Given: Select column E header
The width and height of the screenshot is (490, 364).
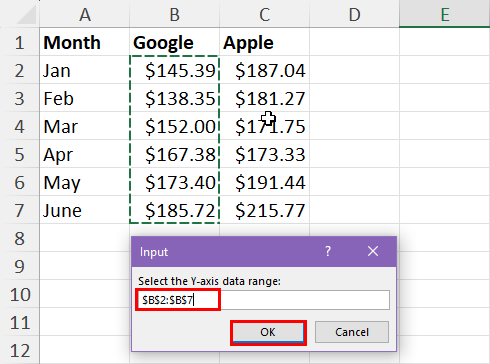Looking at the screenshot, I should (x=445, y=14).
